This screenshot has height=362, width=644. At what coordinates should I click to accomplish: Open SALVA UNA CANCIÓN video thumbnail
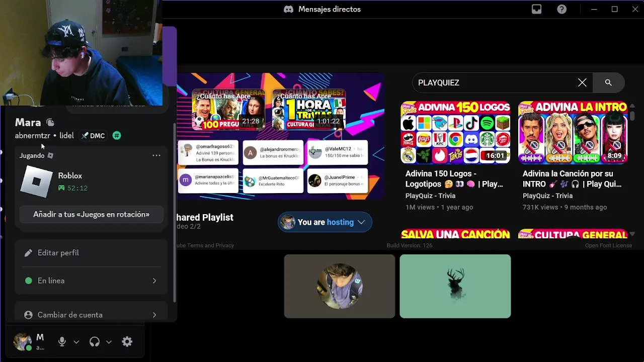(x=455, y=234)
